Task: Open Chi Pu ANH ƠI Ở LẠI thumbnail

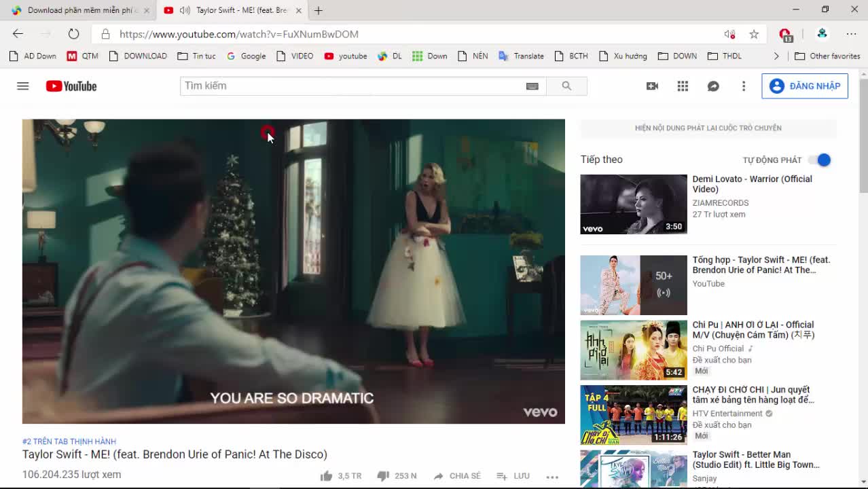Action: click(x=634, y=350)
